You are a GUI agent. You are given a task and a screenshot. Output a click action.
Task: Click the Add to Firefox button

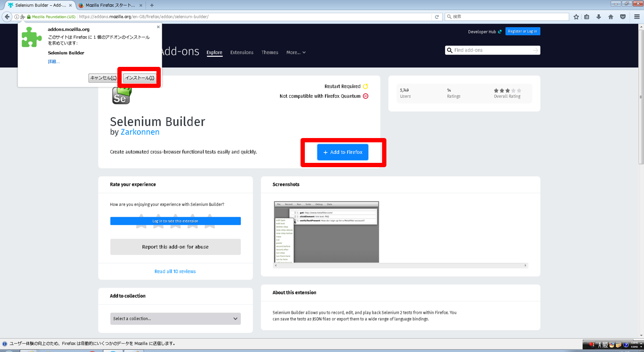tap(343, 152)
